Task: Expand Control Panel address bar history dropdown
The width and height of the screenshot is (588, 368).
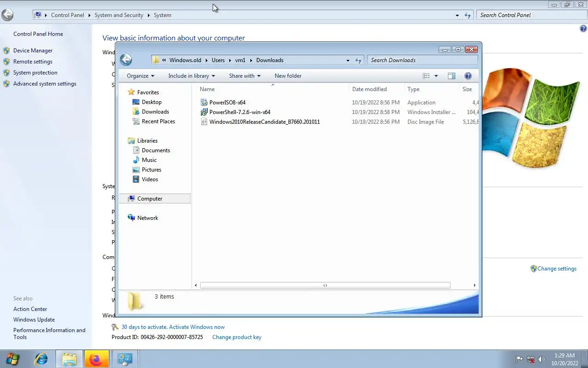Action: (457, 15)
